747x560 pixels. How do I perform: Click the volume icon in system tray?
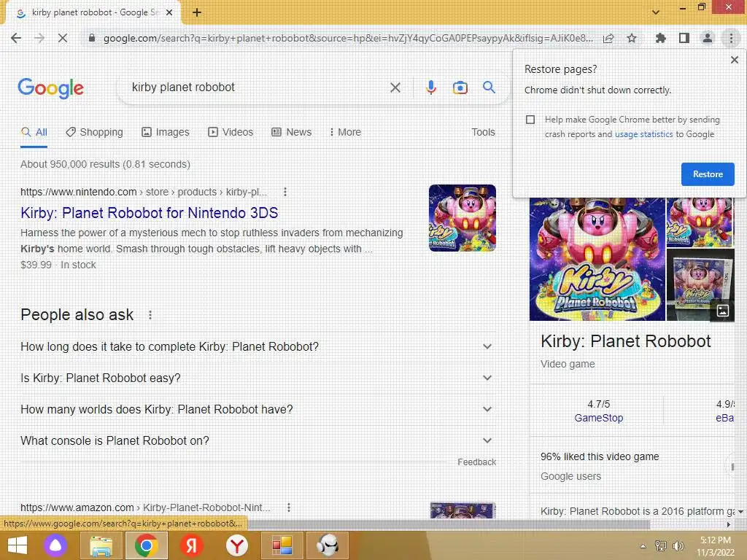(678, 545)
